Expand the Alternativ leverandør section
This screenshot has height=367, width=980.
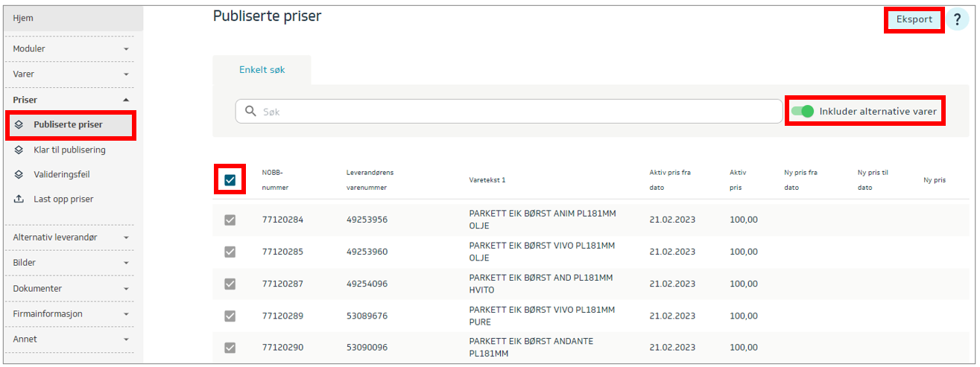(x=126, y=237)
